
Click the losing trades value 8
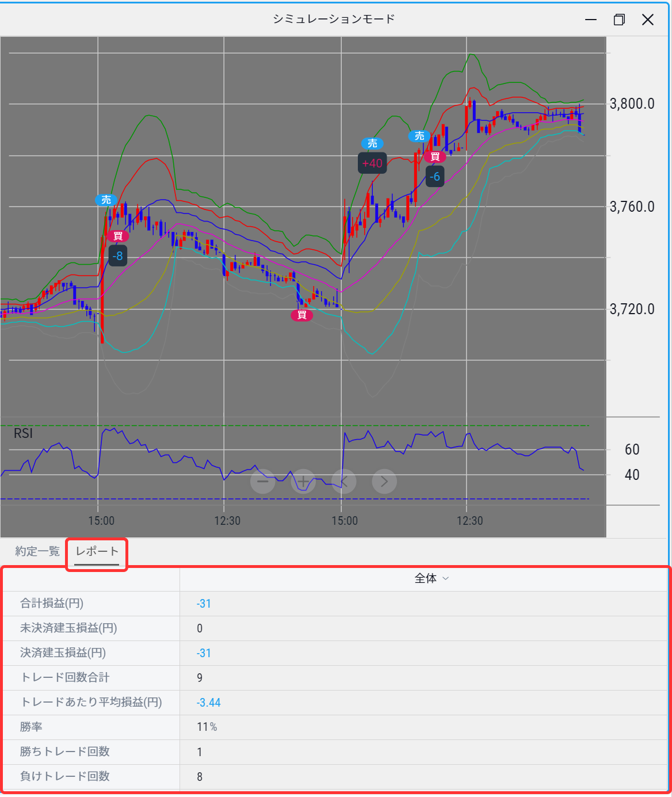pos(200,777)
